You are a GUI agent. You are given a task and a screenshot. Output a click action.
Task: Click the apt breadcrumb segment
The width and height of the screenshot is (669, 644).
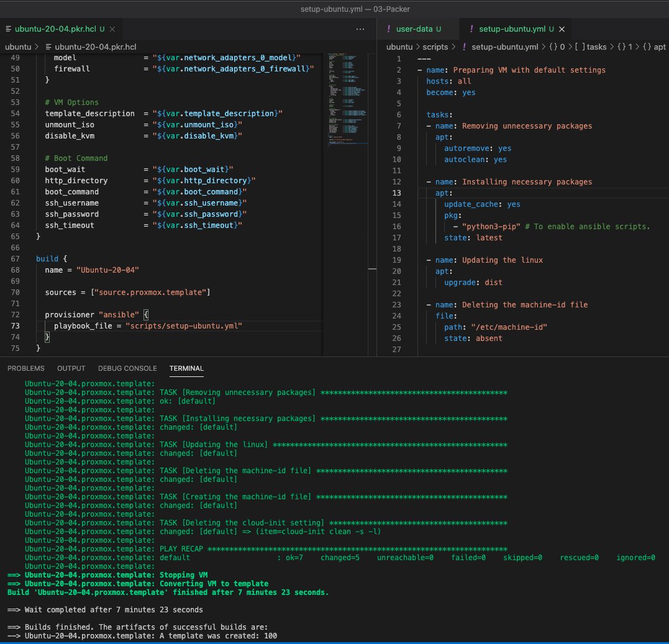654,47
